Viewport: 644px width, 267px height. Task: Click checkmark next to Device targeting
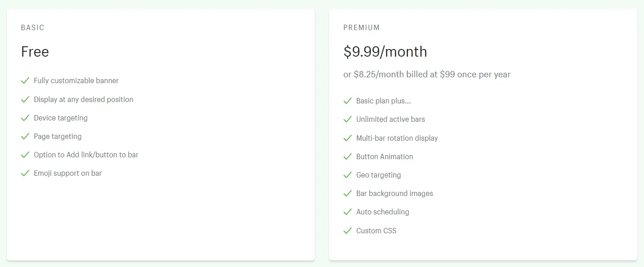[25, 118]
